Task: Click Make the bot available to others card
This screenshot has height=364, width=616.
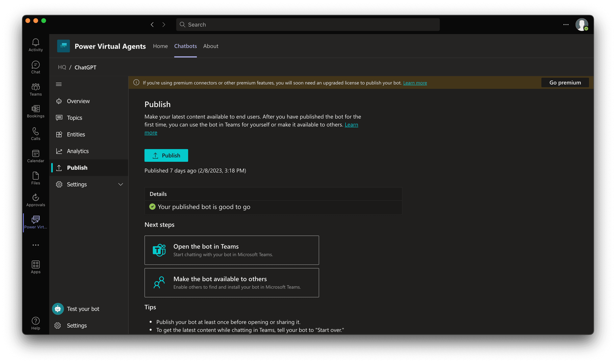Action: (x=232, y=283)
